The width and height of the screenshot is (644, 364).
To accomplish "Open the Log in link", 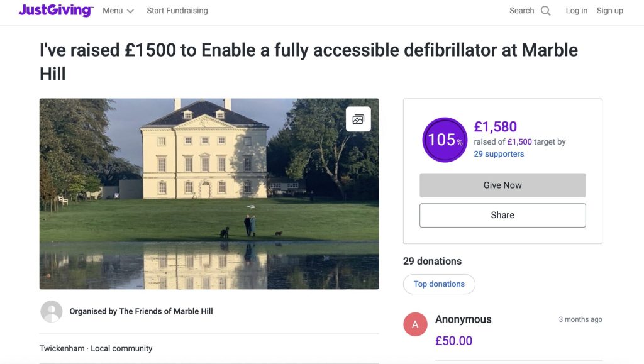I will (x=576, y=11).
